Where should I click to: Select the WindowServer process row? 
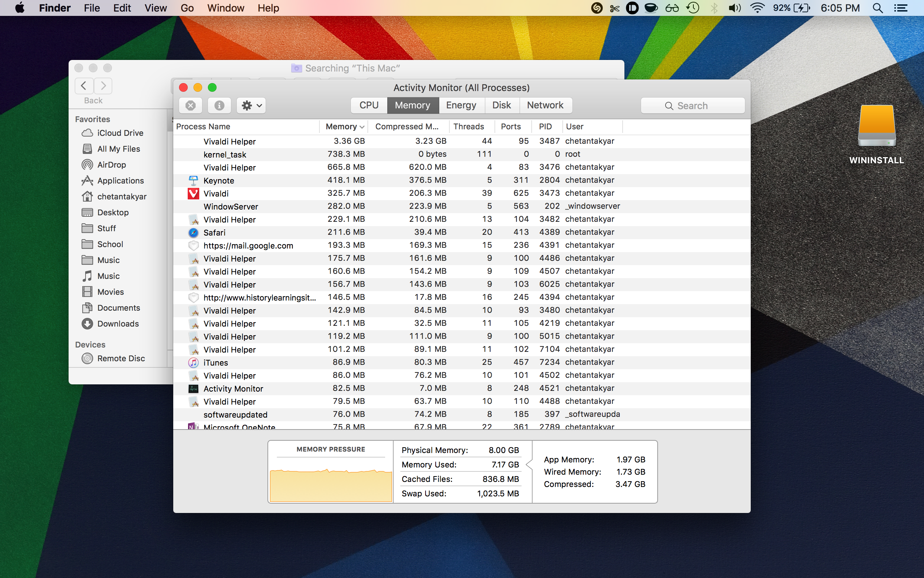[x=462, y=206]
